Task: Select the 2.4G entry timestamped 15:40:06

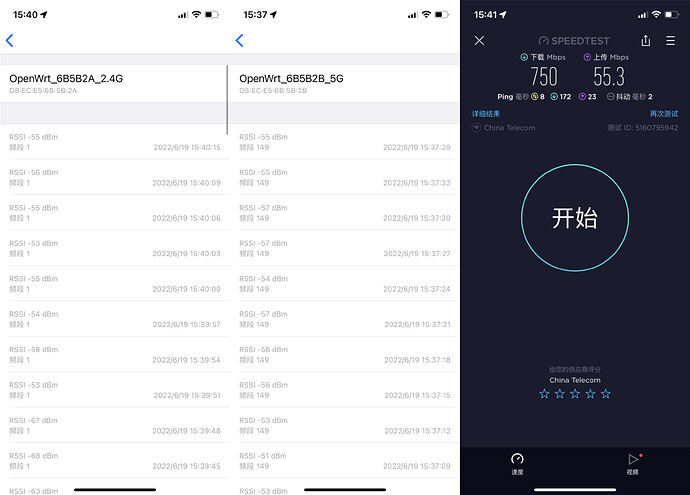Action: pyautogui.click(x=115, y=213)
